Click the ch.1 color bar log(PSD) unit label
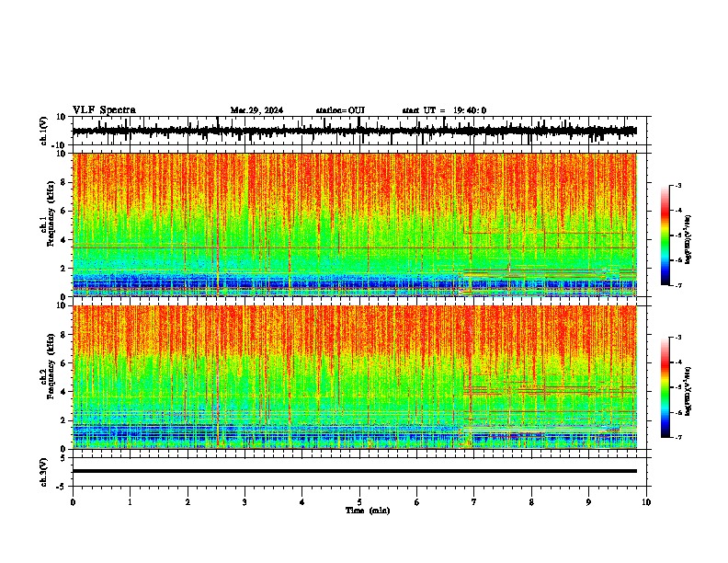The height and width of the screenshot is (563, 728). point(688,239)
